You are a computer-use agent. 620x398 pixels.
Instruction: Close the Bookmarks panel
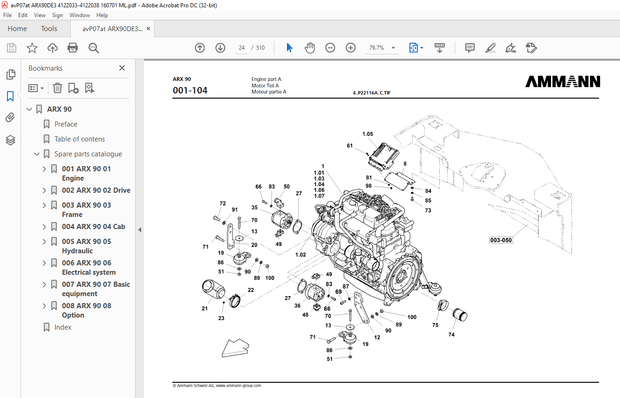coord(122,68)
